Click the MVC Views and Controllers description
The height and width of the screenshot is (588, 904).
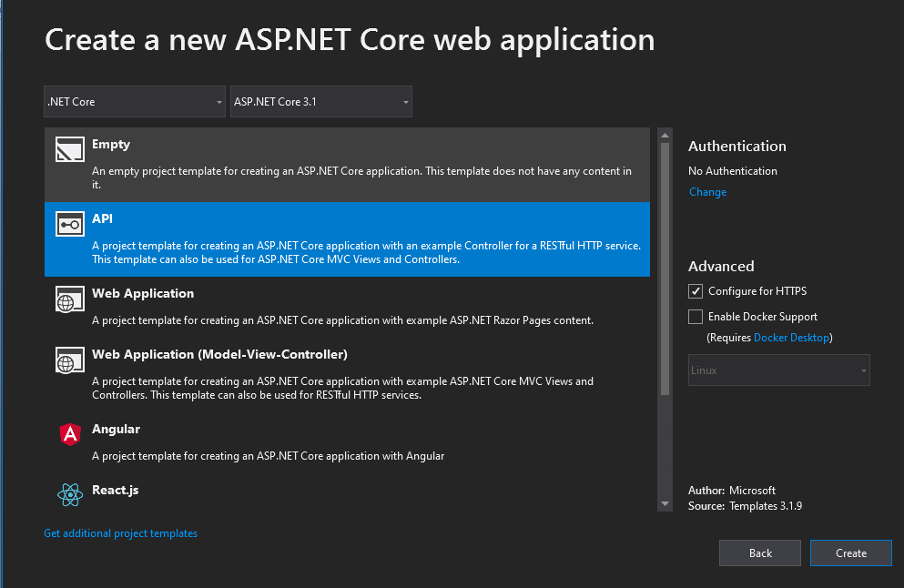342,388
